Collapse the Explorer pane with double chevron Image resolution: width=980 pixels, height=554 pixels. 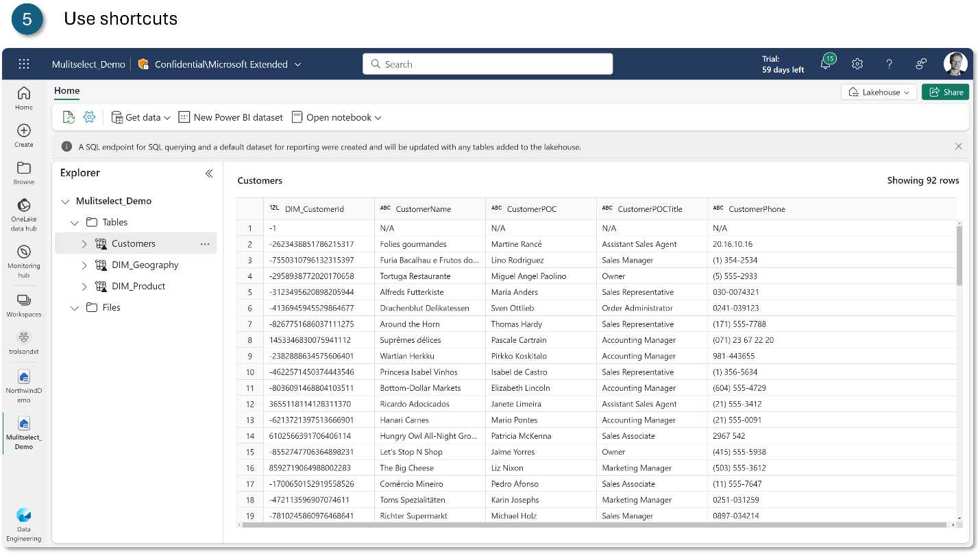[209, 173]
